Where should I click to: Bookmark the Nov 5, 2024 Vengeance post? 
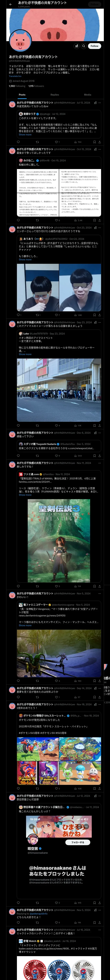[x=95, y=681]
